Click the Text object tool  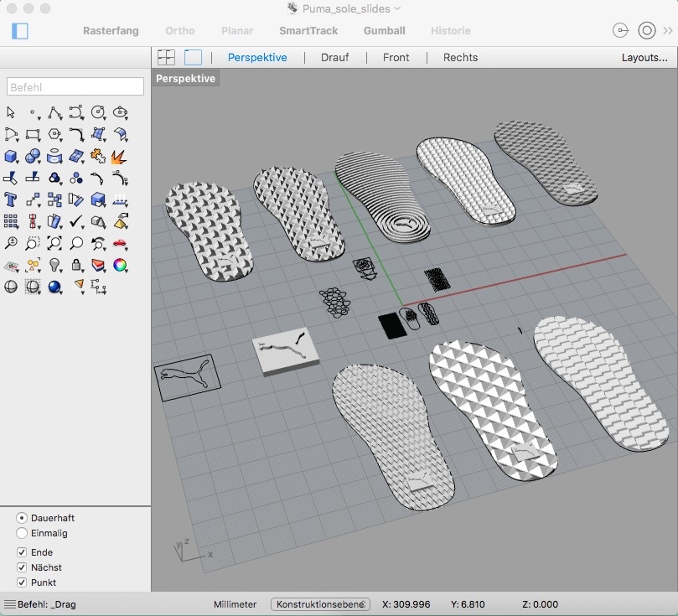[x=11, y=199]
